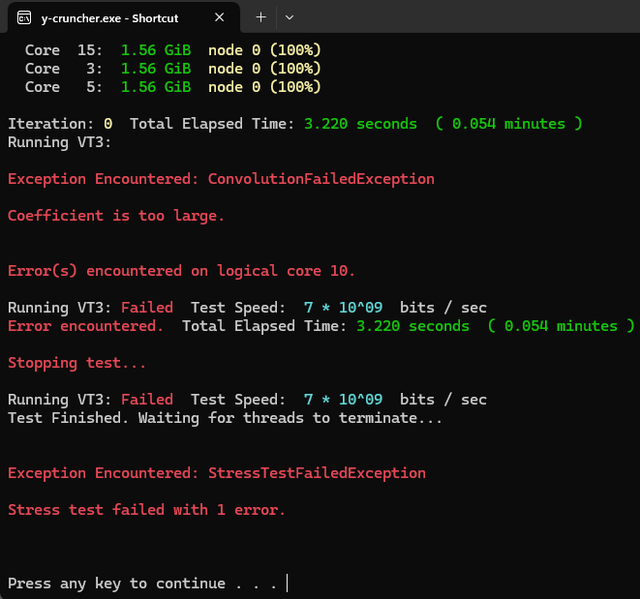Screen dimensions: 640x599
Task: Select the y-cruncher.exe - Shortcut tab title
Action: [109, 18]
